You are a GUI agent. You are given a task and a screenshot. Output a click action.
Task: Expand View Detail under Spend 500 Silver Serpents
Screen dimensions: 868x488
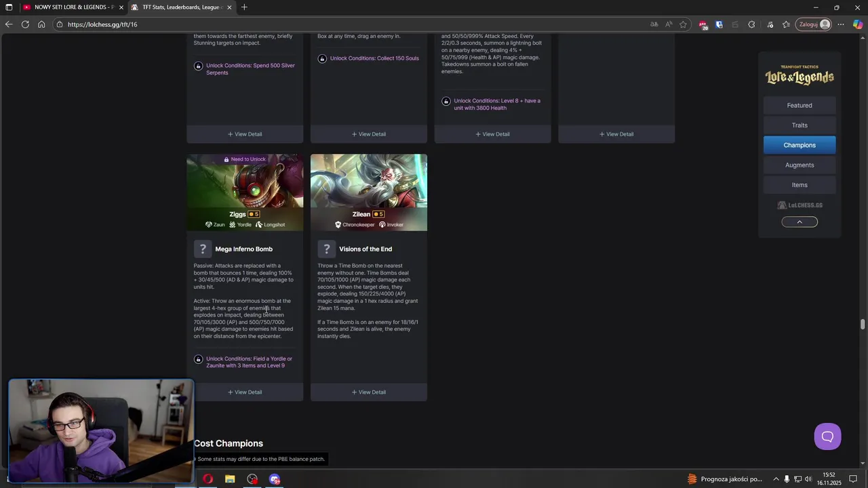click(x=245, y=134)
